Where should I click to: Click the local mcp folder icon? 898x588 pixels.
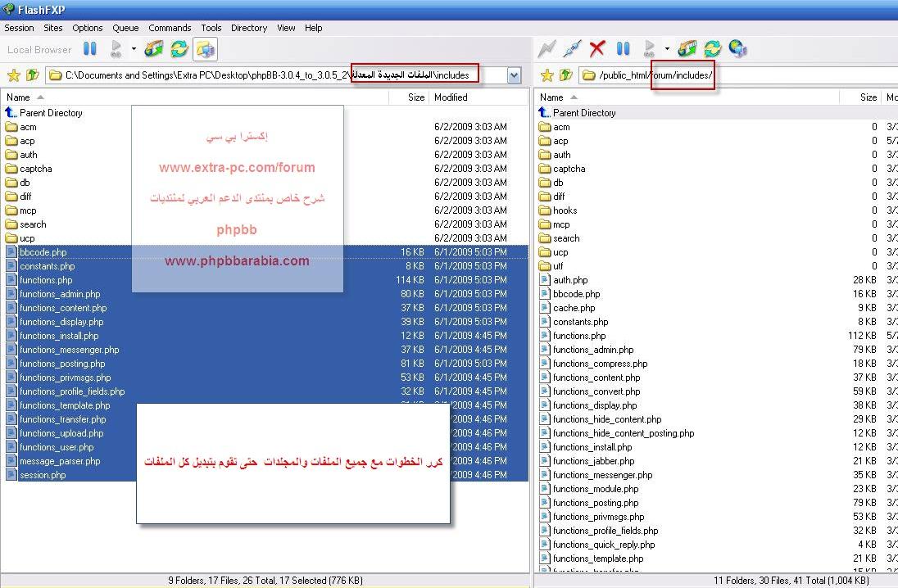tap(11, 210)
